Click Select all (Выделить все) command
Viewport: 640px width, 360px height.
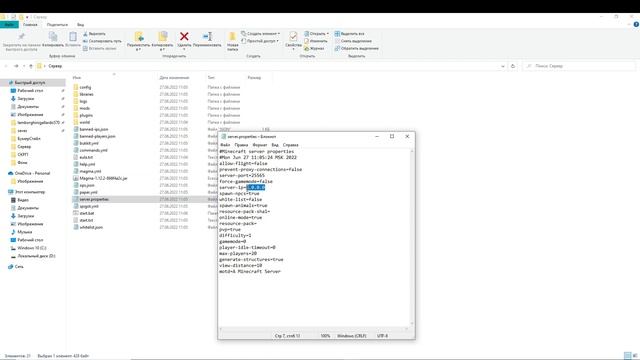pyautogui.click(x=349, y=33)
